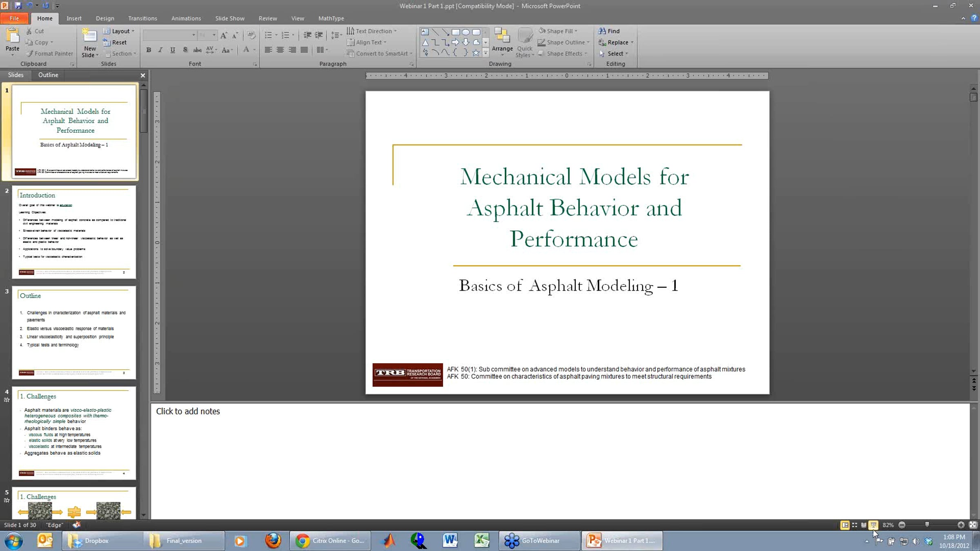Click Convert to SmartArt
The height and width of the screenshot is (551, 980).
379,53
